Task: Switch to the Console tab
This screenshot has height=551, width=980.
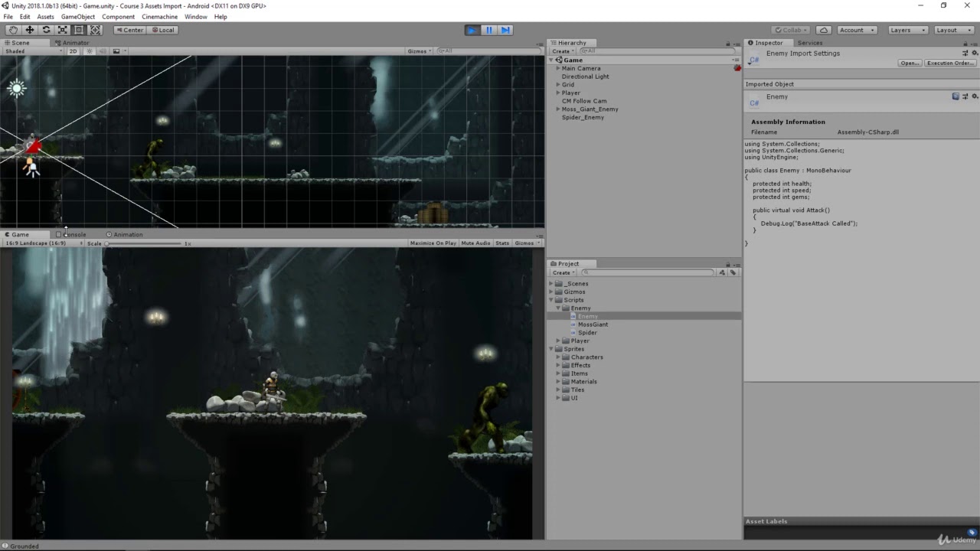Action: point(74,235)
